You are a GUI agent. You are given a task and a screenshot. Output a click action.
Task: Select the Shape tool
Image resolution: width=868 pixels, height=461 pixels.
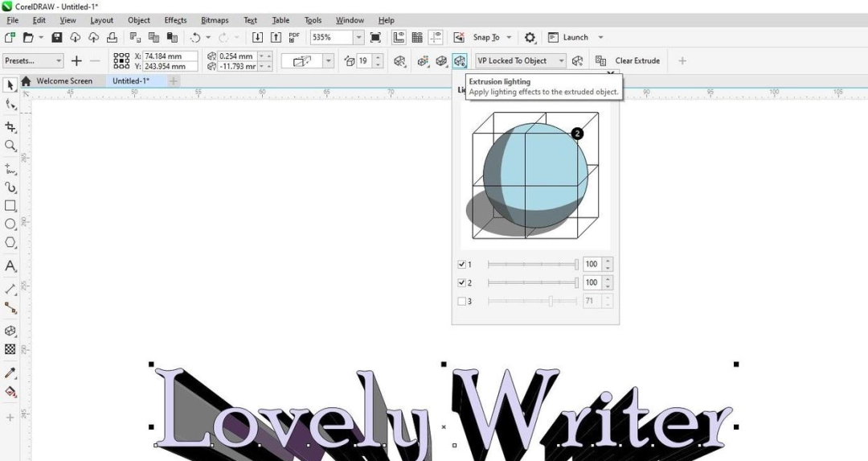pyautogui.click(x=10, y=104)
